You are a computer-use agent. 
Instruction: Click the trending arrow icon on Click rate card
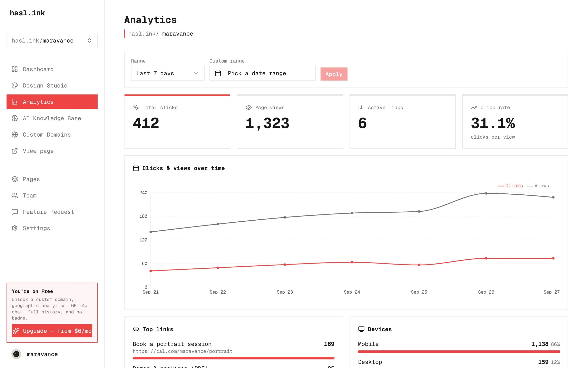coord(474,108)
